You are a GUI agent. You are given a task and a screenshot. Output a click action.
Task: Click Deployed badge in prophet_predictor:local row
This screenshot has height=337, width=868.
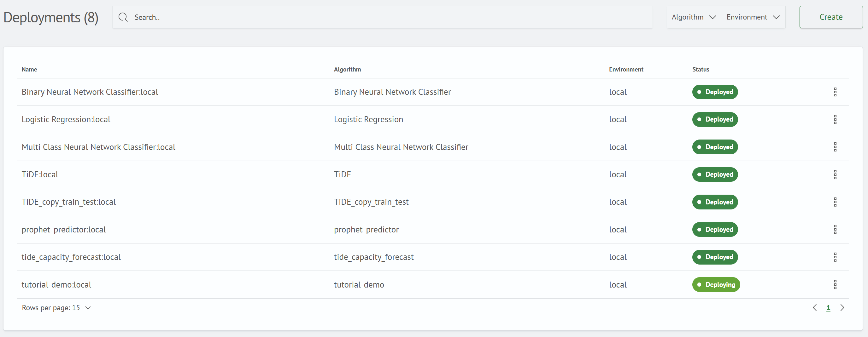coord(715,229)
